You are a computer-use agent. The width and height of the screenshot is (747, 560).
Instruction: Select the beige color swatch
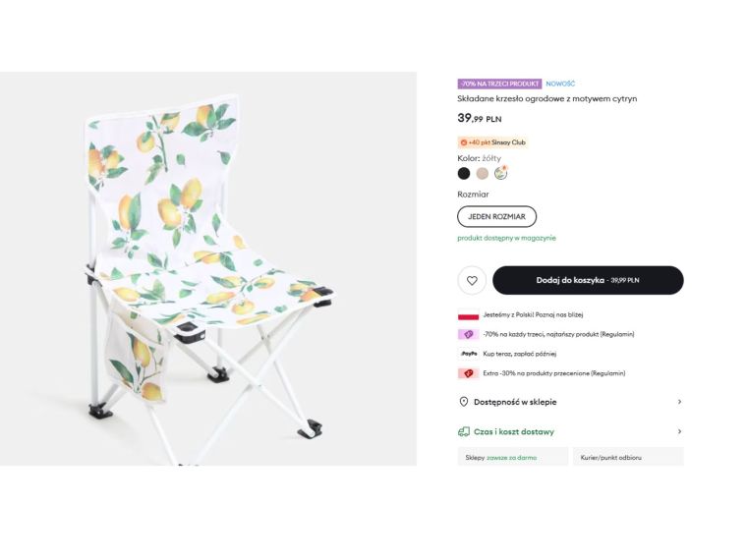[482, 174]
